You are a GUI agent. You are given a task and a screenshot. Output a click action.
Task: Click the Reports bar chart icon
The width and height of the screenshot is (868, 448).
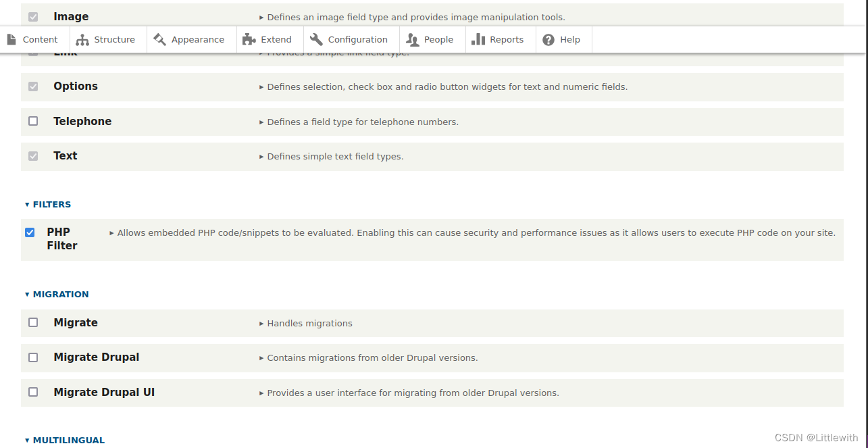[478, 40]
